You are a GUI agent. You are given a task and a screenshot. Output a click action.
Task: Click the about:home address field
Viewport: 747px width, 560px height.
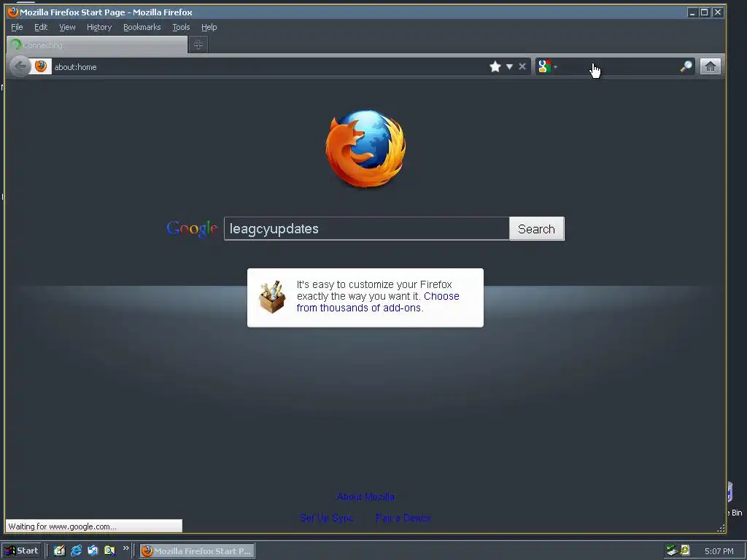(x=269, y=66)
